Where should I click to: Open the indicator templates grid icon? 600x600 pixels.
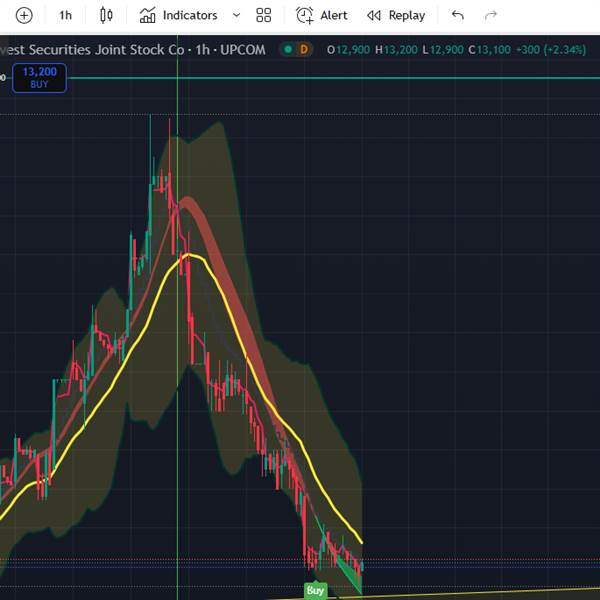click(x=263, y=15)
